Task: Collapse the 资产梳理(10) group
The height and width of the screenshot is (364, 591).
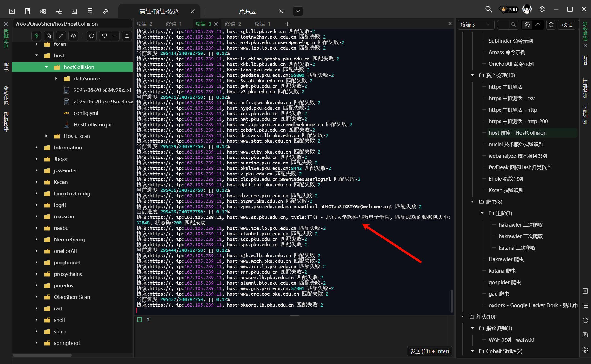Action: point(472,75)
